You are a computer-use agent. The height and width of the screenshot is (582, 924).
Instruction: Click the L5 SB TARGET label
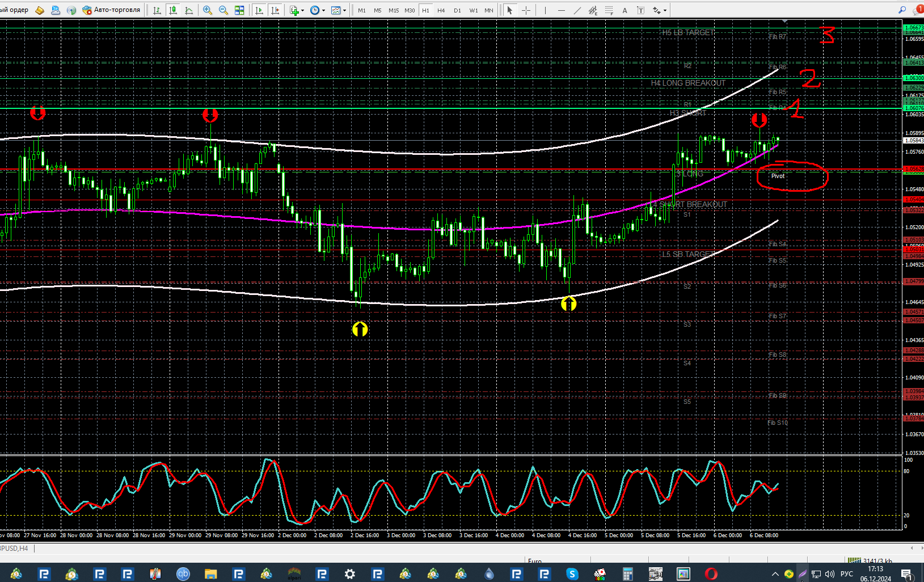[688, 255]
